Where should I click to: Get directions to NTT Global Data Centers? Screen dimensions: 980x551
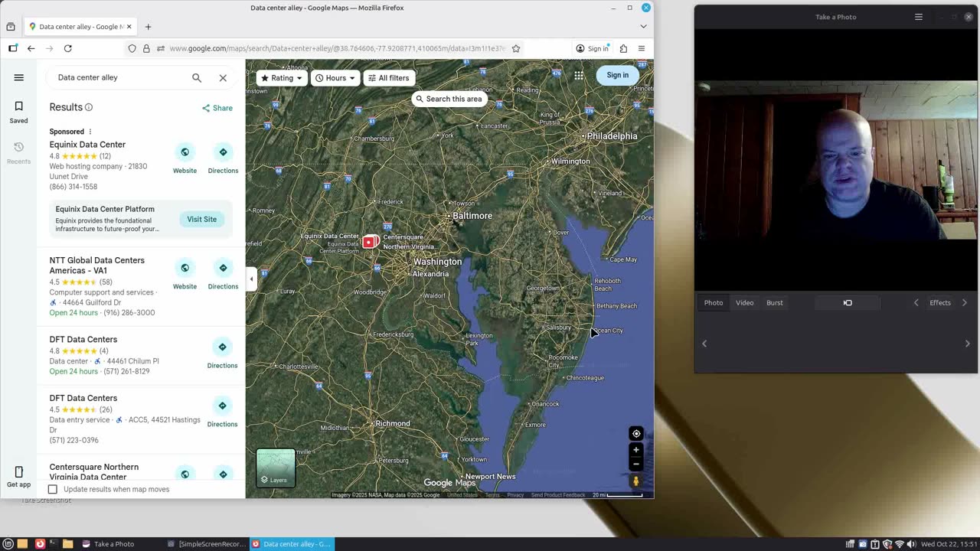(223, 268)
